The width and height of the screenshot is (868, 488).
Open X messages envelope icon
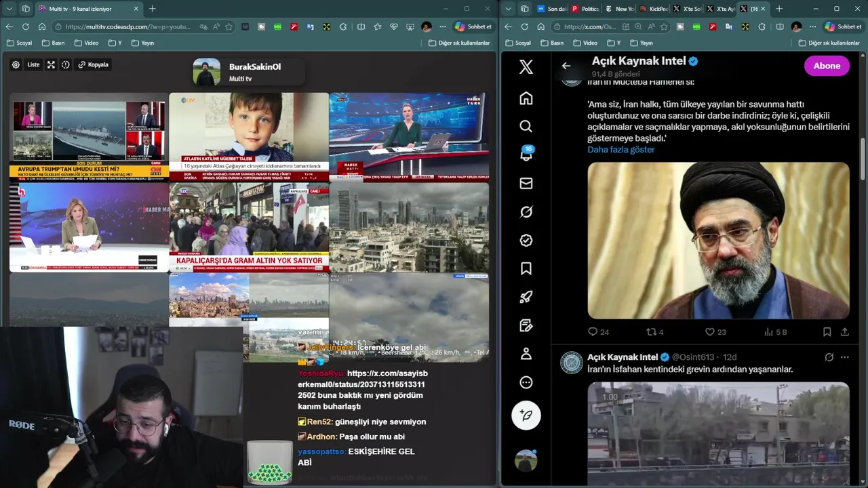point(526,184)
